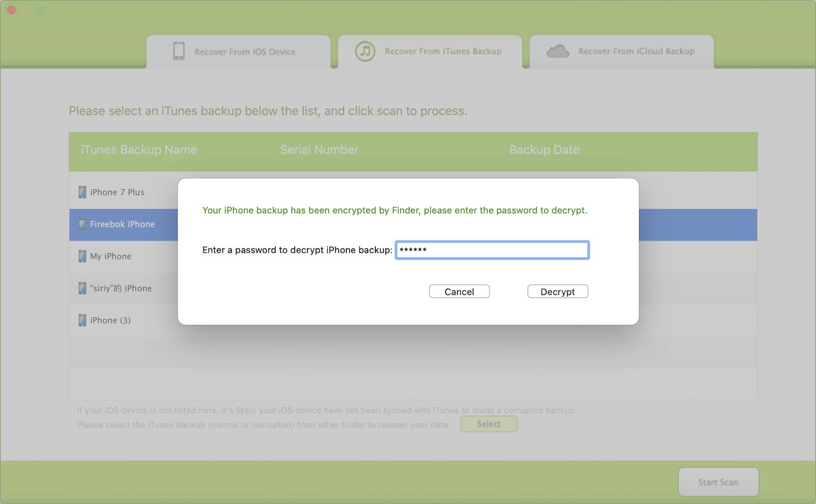The height and width of the screenshot is (504, 816).
Task: Click the music note iTunes icon
Action: coord(365,51)
